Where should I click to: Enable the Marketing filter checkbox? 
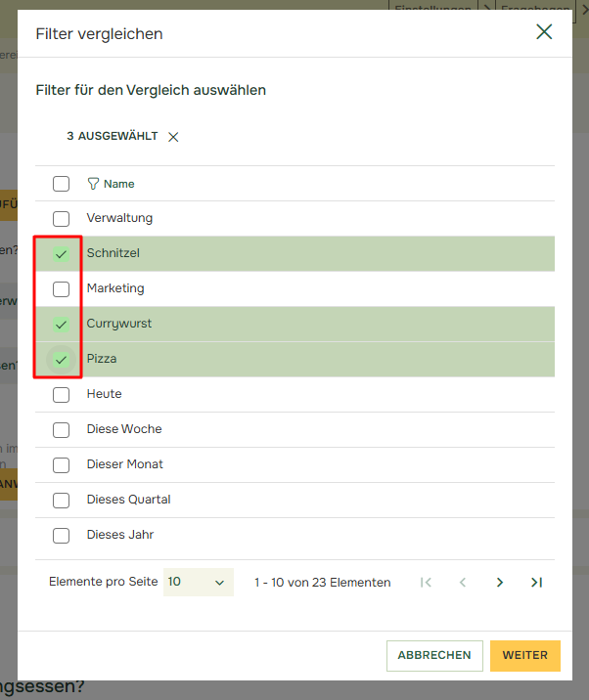click(61, 289)
